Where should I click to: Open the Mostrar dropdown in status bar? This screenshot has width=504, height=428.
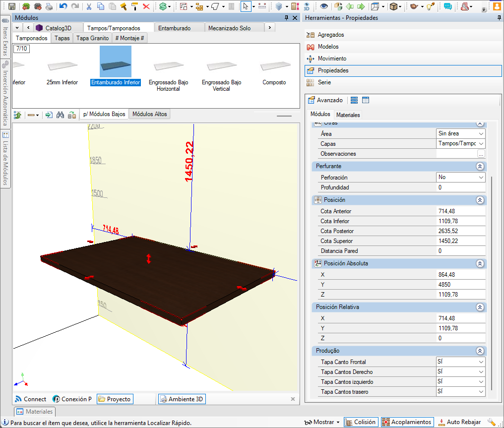(322, 422)
